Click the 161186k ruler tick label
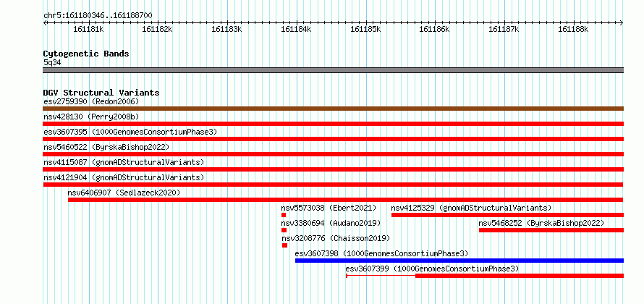 tap(435, 29)
